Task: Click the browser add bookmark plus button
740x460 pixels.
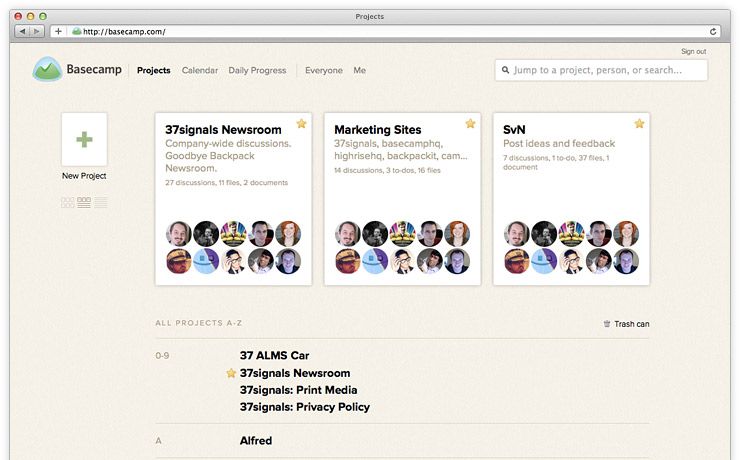Action: [x=58, y=32]
